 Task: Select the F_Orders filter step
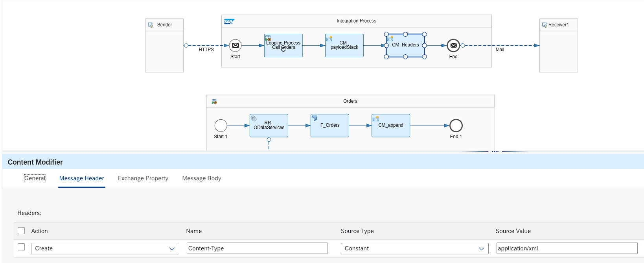tap(329, 126)
